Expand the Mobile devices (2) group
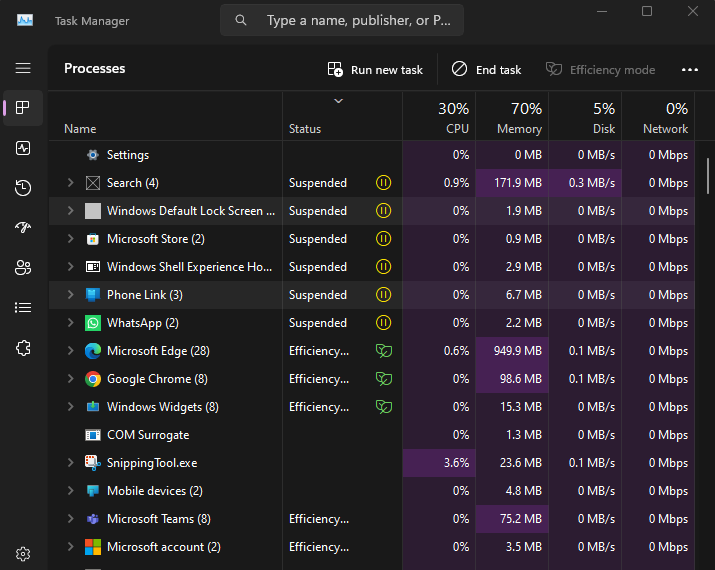 (x=70, y=491)
